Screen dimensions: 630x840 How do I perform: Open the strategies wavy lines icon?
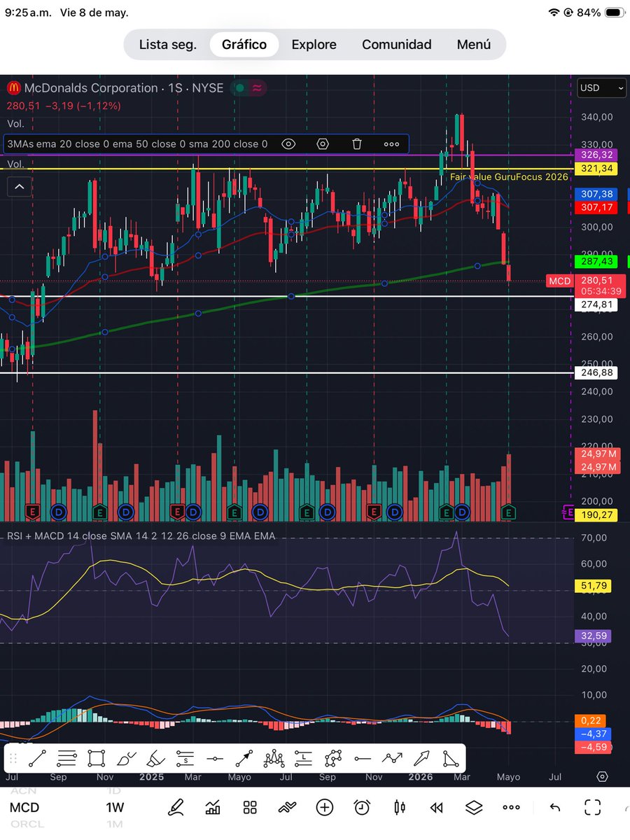[x=287, y=807]
